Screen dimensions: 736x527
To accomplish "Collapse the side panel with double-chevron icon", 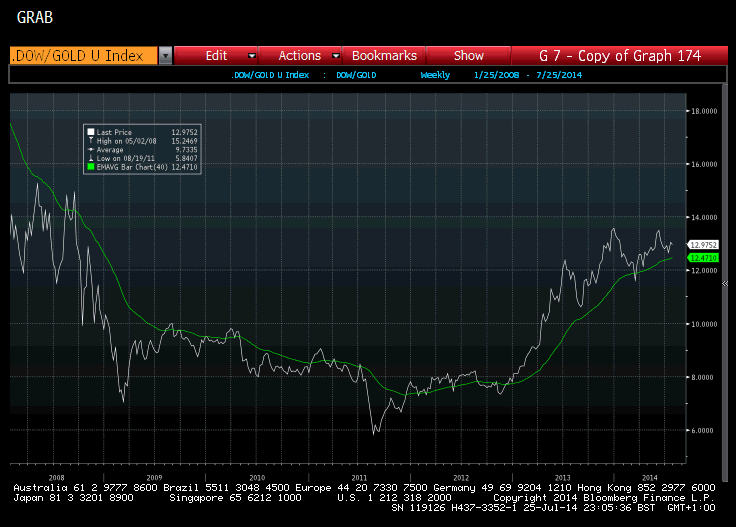I will click(725, 283).
